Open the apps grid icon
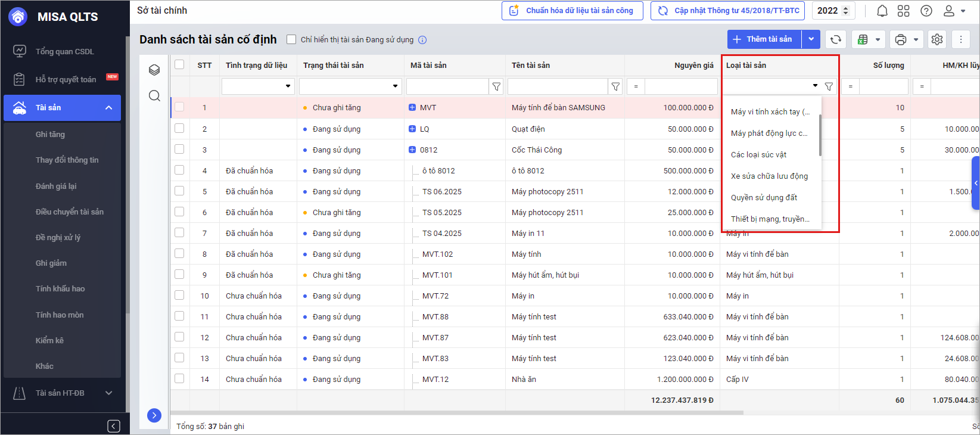Viewport: 980px width, 435px height. point(904,11)
